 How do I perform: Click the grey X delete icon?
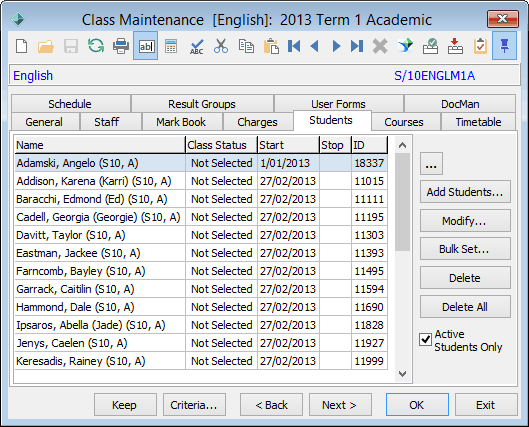coord(380,46)
